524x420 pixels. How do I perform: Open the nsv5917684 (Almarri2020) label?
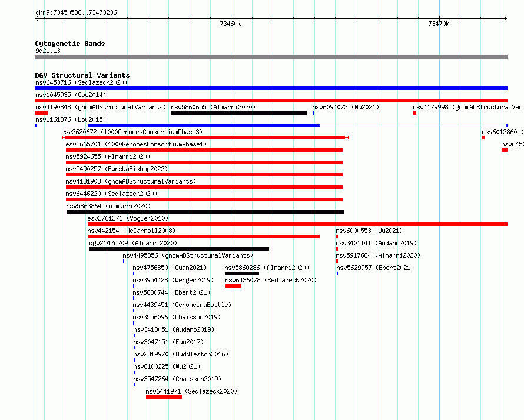pos(378,255)
